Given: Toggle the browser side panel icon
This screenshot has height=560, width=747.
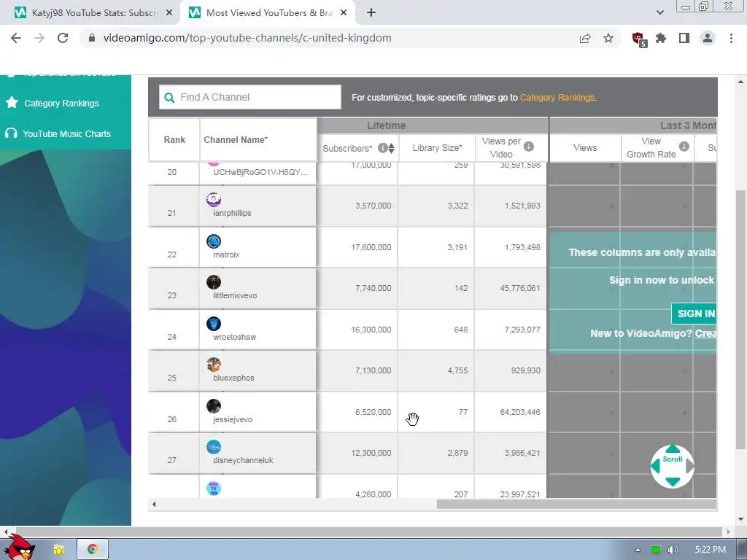Looking at the screenshot, I should pyautogui.click(x=684, y=38).
